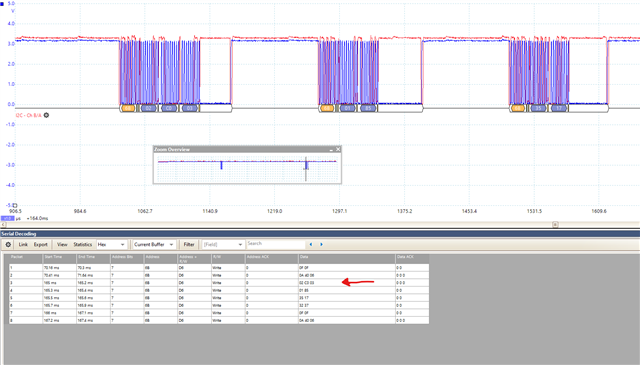
Task: Close the Zoom Overview window
Action: point(338,149)
